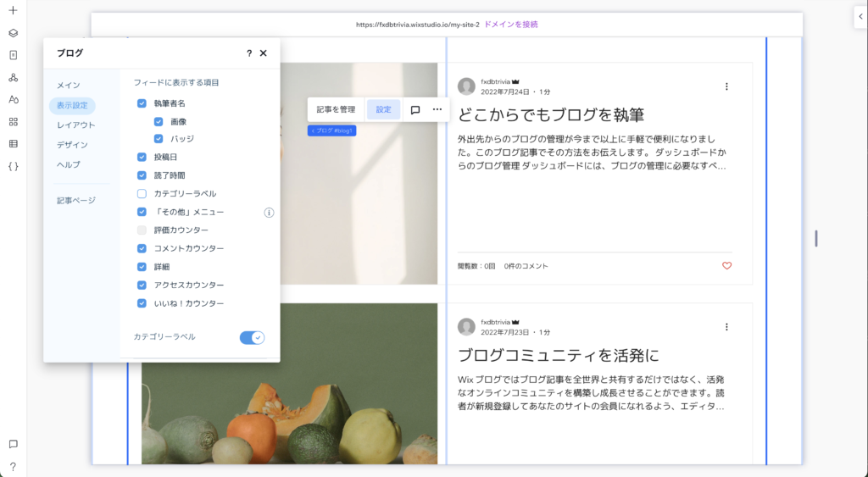Open the Site Styles typography icon
The image size is (868, 477).
point(14,100)
